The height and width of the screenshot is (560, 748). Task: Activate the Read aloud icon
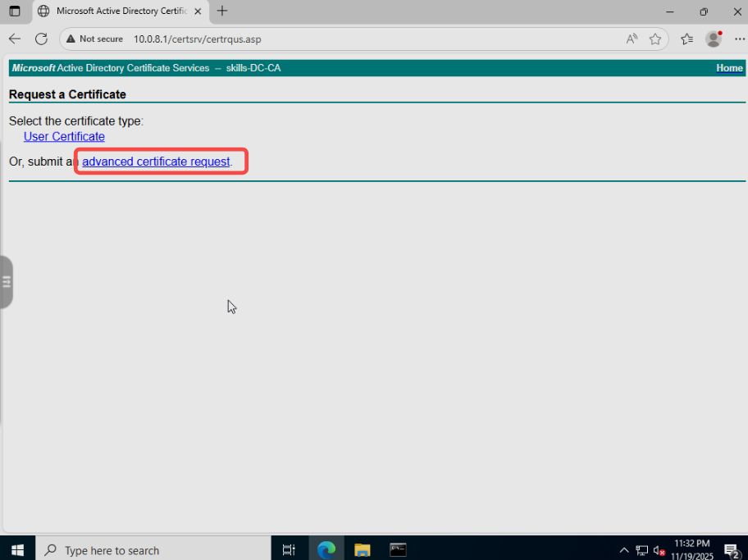(632, 39)
